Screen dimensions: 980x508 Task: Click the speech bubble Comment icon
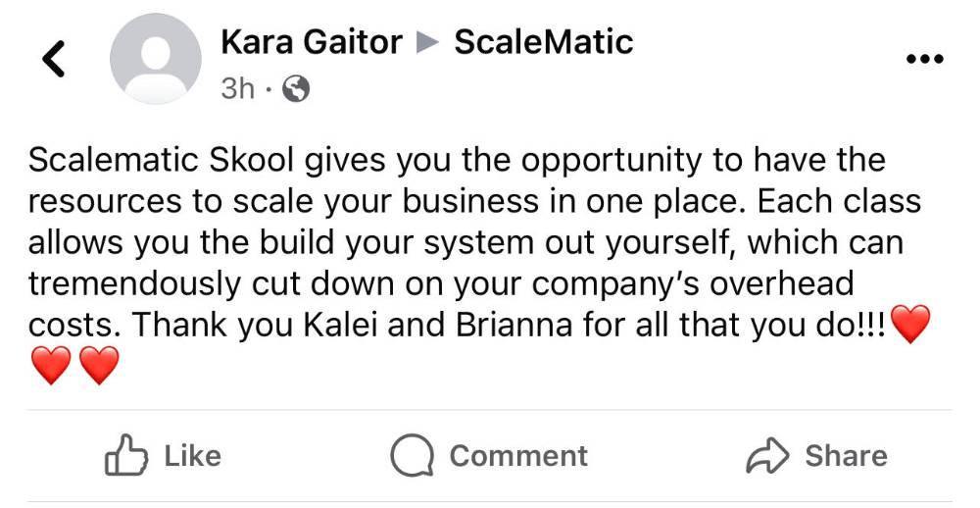(412, 456)
